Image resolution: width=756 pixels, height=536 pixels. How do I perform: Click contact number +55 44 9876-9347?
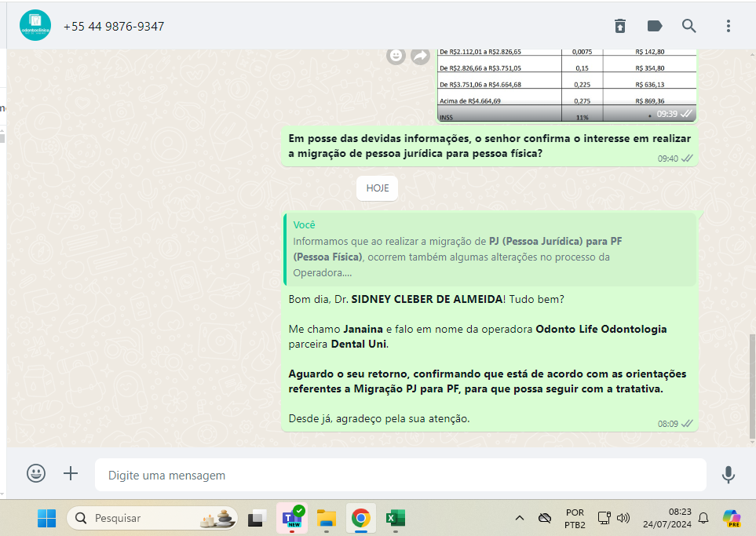114,27
